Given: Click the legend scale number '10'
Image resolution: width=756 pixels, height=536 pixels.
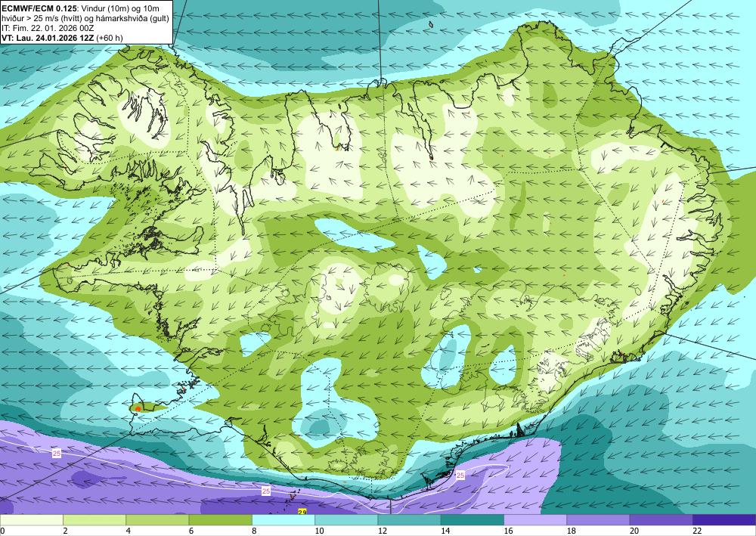Looking at the screenshot, I should pyautogui.click(x=319, y=531).
